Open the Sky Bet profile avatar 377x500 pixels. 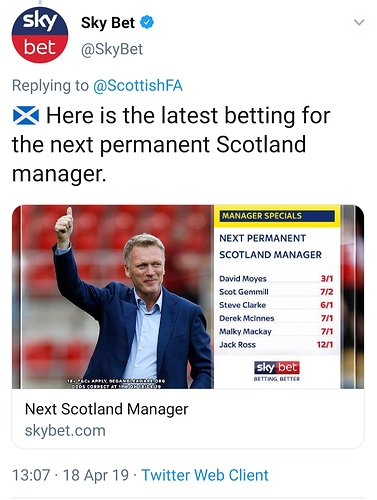click(x=40, y=34)
